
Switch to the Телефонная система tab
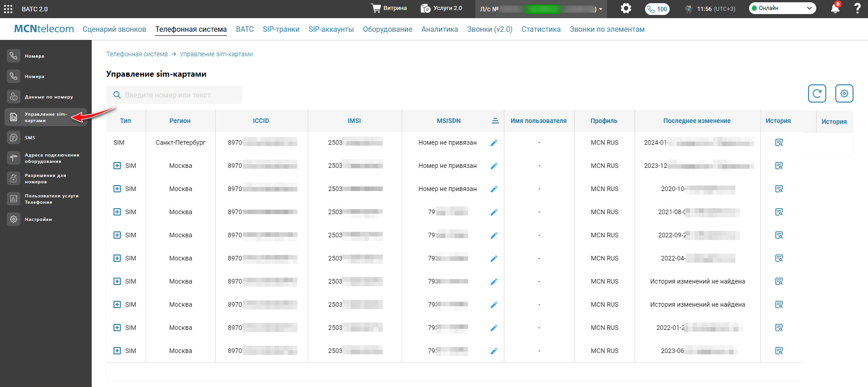[x=191, y=29]
